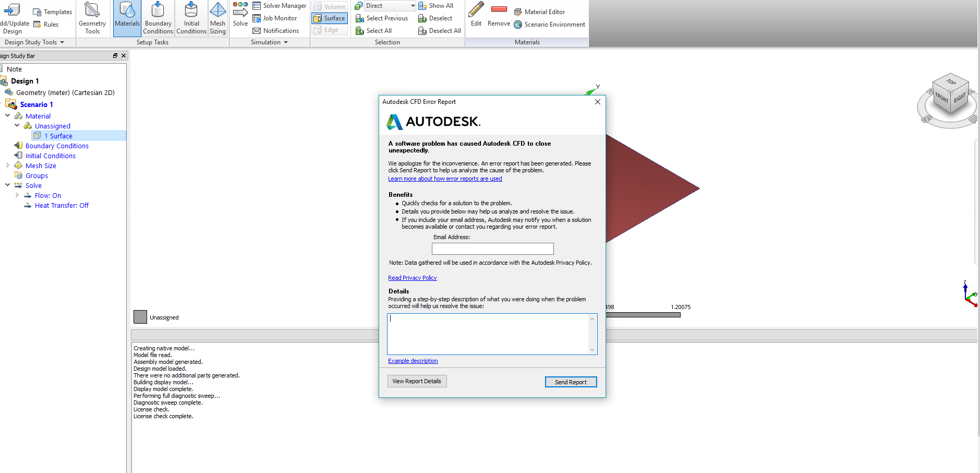Open Notifications in the Simulation panel
This screenshot has width=980, height=473.
(x=276, y=31)
